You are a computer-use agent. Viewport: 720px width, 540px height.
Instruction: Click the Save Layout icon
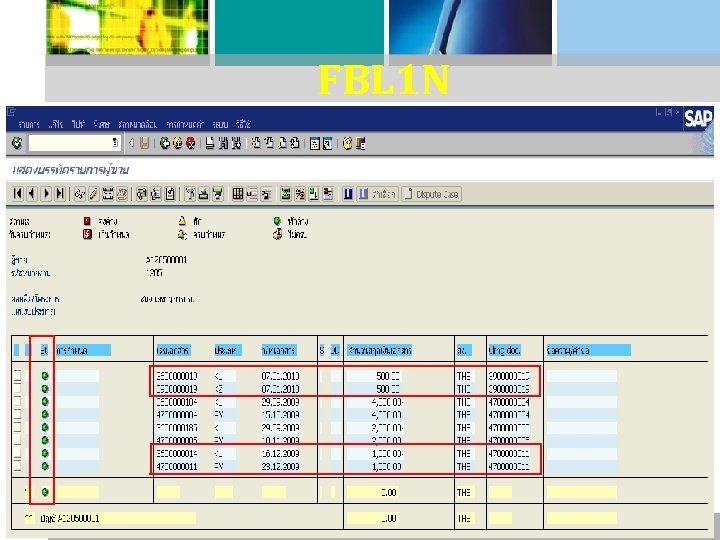266,194
